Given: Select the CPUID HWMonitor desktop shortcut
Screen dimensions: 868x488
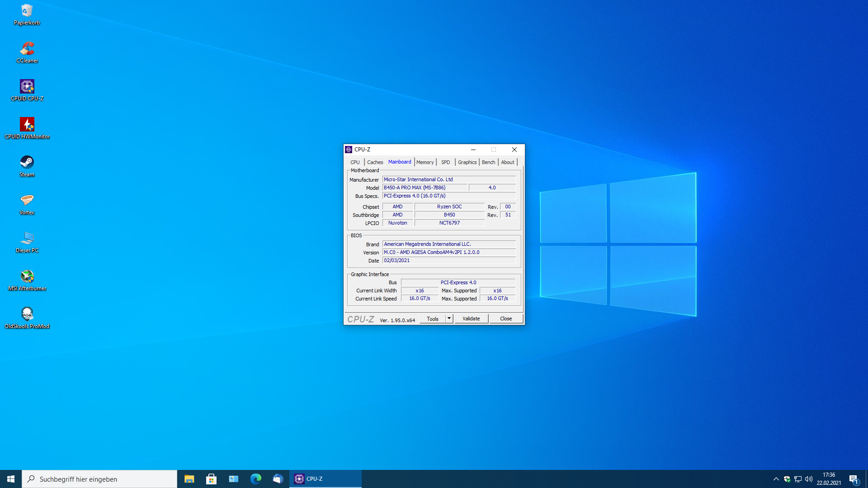Looking at the screenshot, I should (27, 125).
